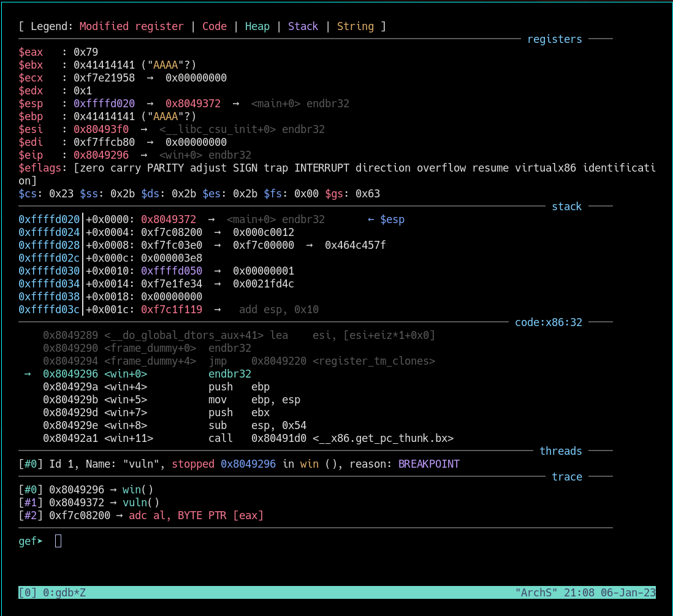
Task: Click the $cs segment register
Action: tap(28, 194)
